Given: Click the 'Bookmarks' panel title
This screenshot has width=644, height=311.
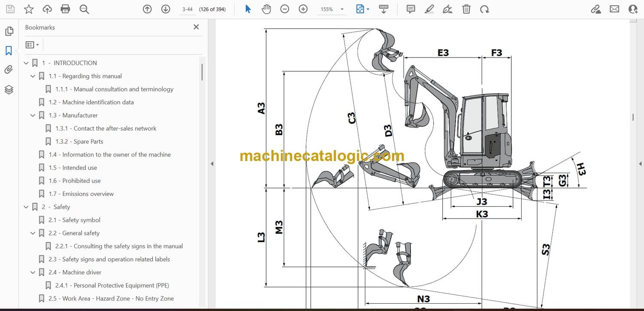Looking at the screenshot, I should click(40, 27).
